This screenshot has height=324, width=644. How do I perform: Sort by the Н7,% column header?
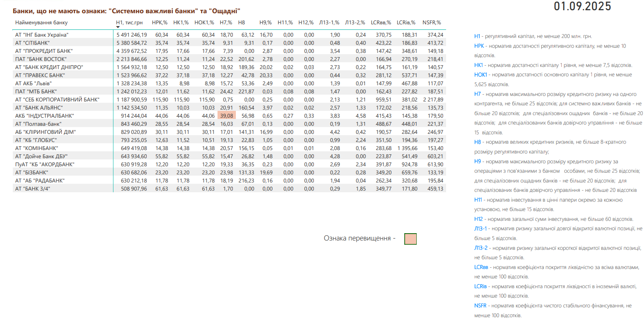click(226, 22)
